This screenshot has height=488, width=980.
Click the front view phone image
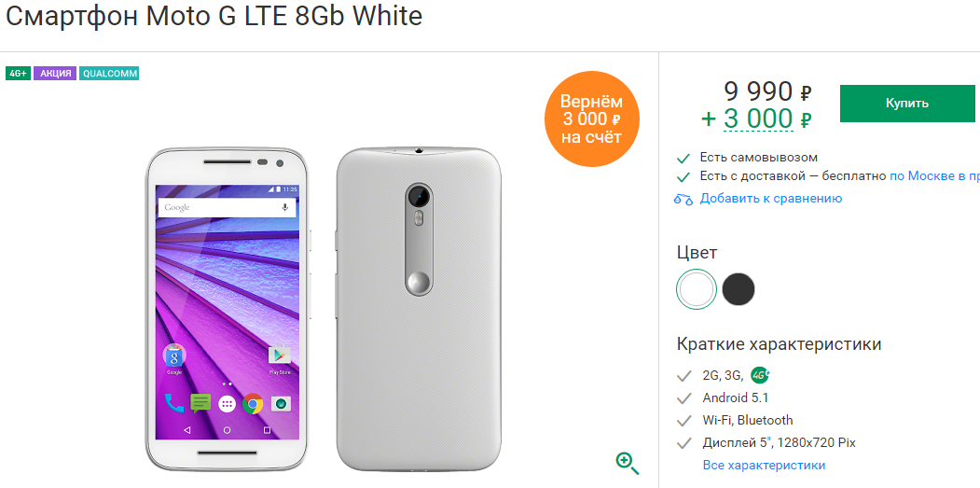point(228,309)
